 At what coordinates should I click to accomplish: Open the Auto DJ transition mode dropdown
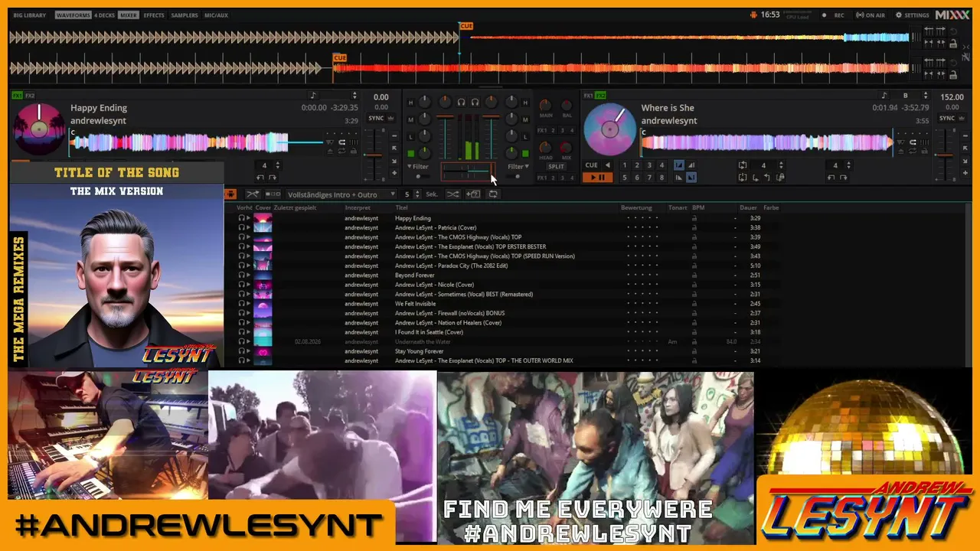[x=340, y=194]
